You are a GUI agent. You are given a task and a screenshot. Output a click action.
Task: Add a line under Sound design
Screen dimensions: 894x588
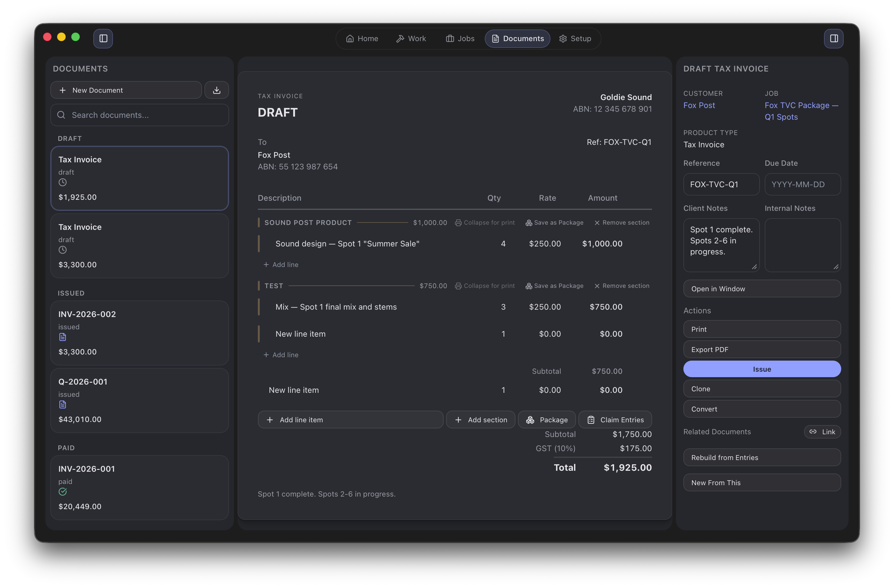tap(281, 264)
